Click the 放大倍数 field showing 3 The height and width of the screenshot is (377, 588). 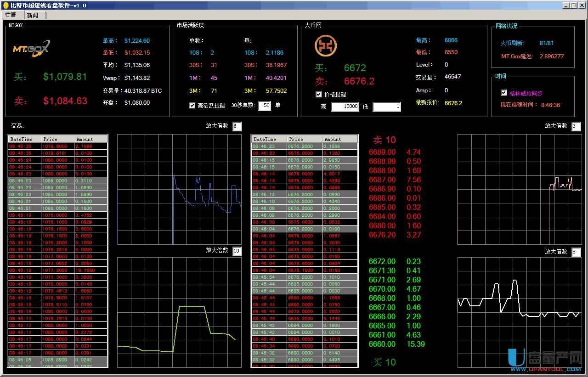click(576, 126)
